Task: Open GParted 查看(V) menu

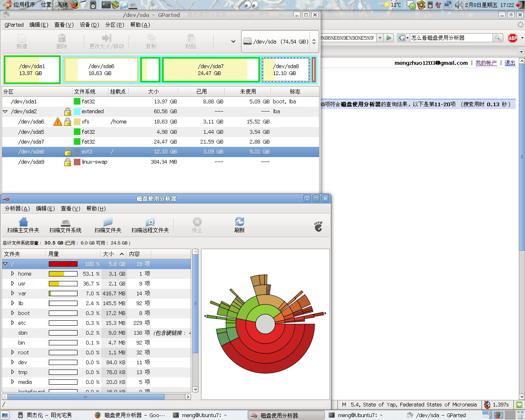Action: (x=64, y=25)
